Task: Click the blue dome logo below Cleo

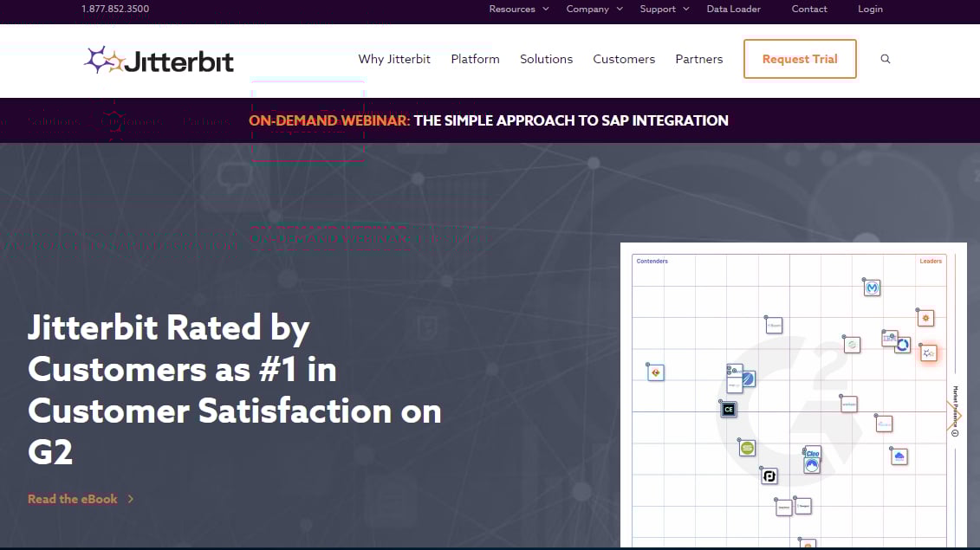Action: pyautogui.click(x=812, y=466)
